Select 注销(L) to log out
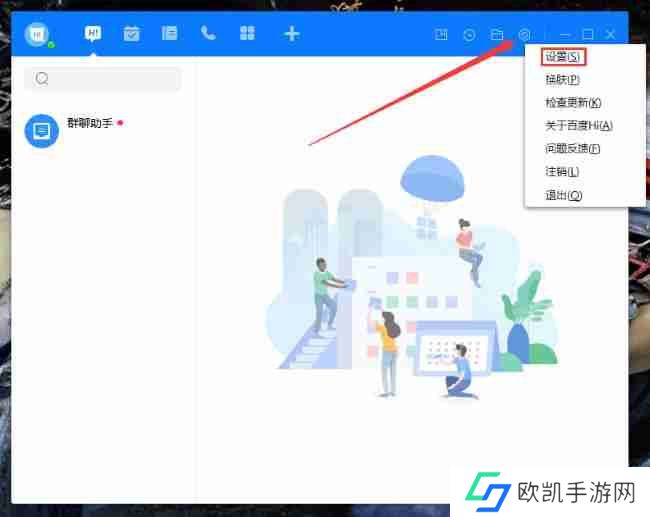Image resolution: width=650 pixels, height=517 pixels. [x=562, y=172]
